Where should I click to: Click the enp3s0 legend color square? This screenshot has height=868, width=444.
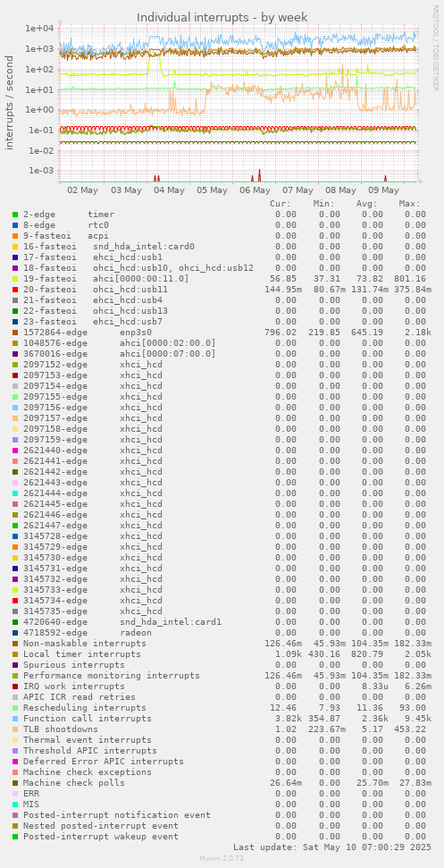(15, 333)
